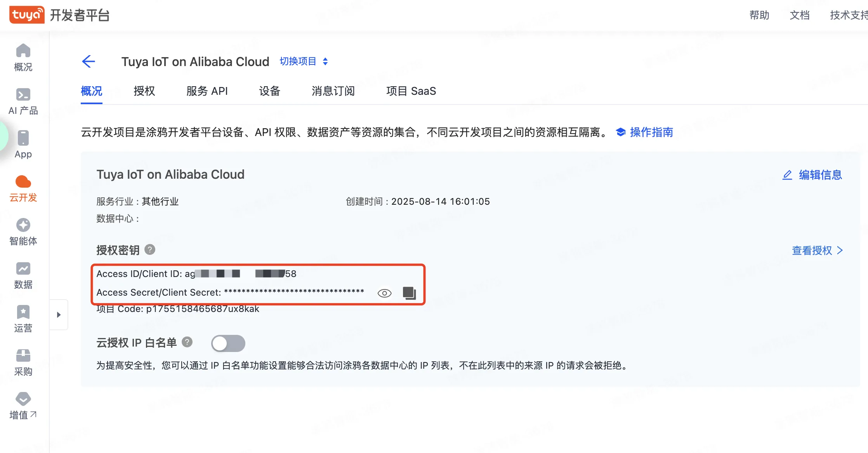
Task: Switch to the 授权 tab
Action: (144, 91)
